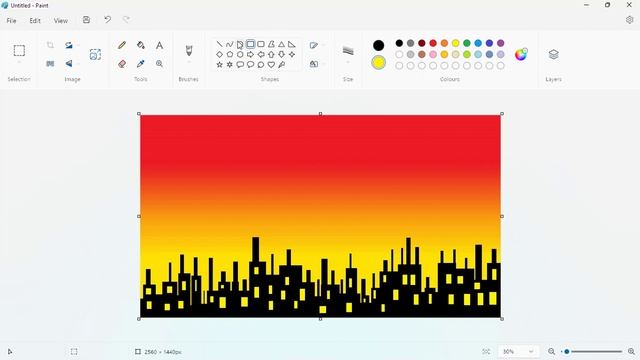Activate Colour 2 yellow circle
640x360 pixels.
pos(378,62)
